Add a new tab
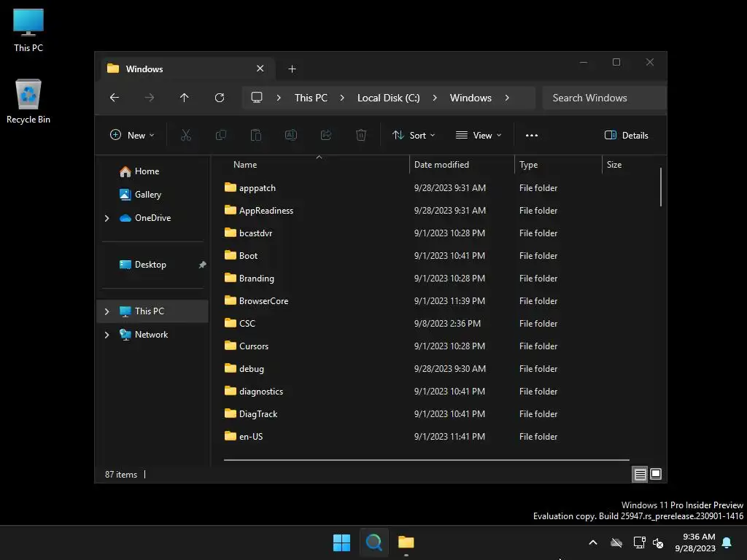Screen dimensions: 747x560 click(292, 69)
